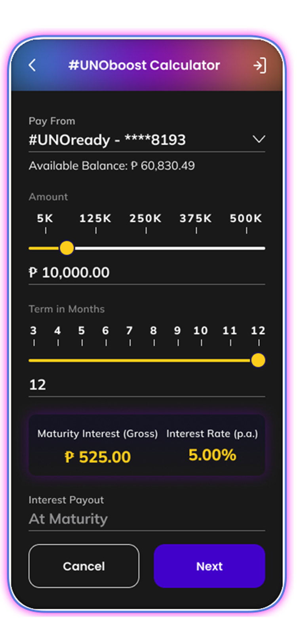The image size is (297, 644).
Task: Tap the logout icon in header
Action: tap(260, 65)
